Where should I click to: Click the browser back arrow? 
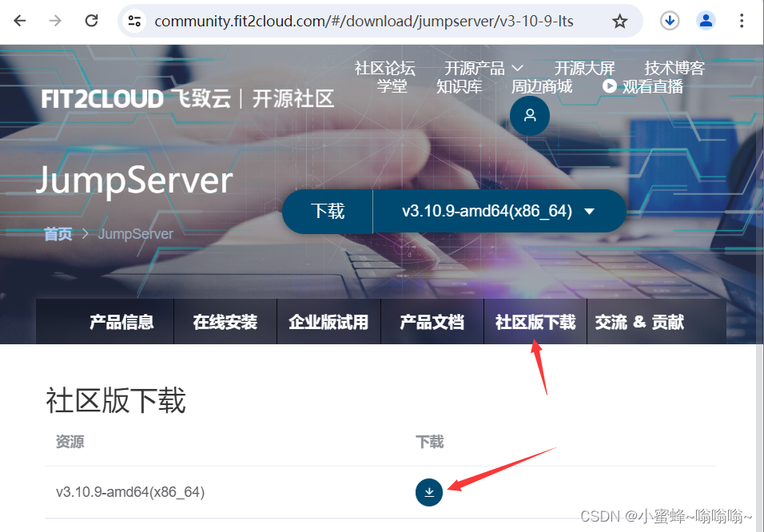click(x=20, y=21)
